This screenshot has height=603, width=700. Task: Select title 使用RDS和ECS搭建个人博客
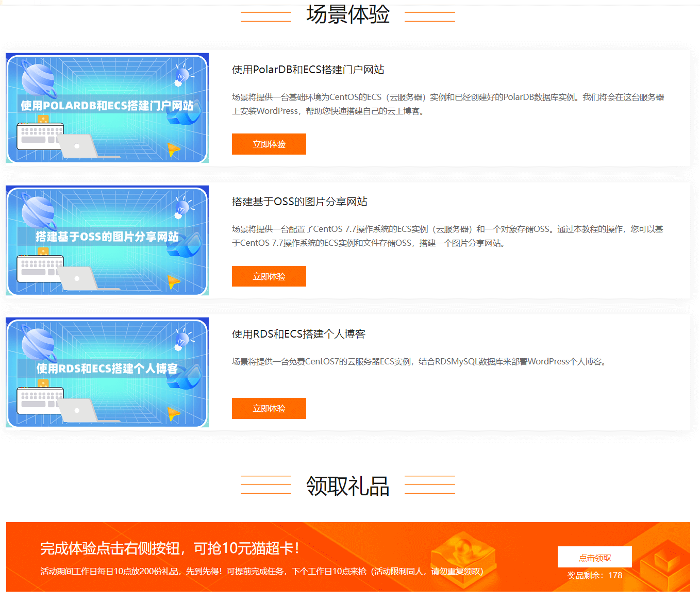pyautogui.click(x=298, y=334)
